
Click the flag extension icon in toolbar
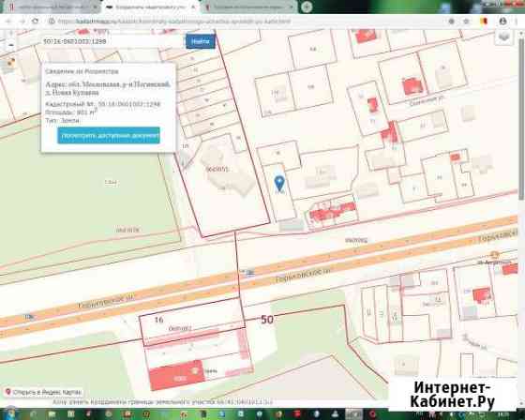coord(484,22)
